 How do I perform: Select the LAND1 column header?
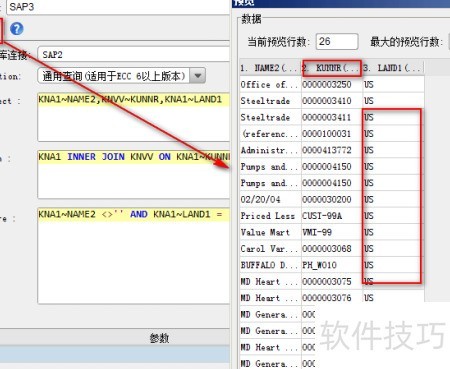[393, 68]
